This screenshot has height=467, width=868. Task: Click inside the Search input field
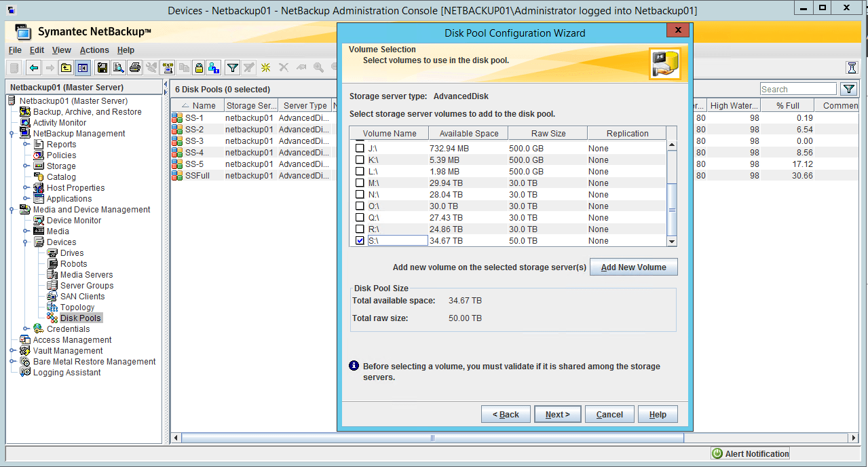coord(798,88)
